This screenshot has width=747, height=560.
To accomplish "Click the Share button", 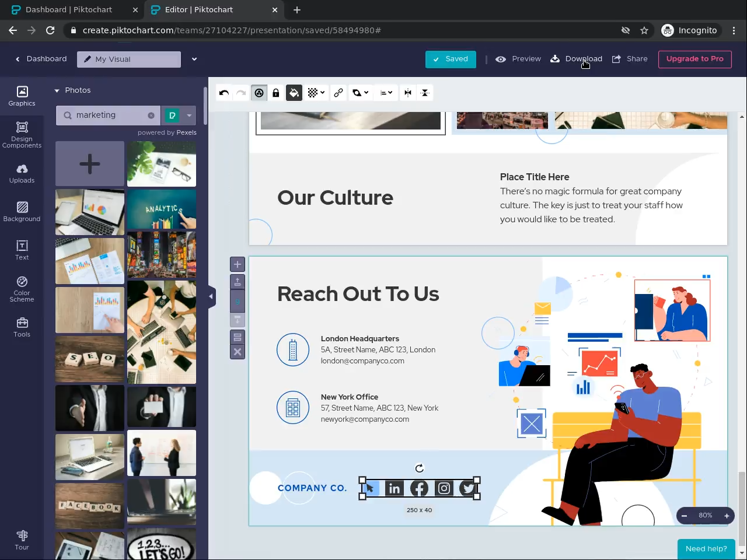I will tap(630, 59).
